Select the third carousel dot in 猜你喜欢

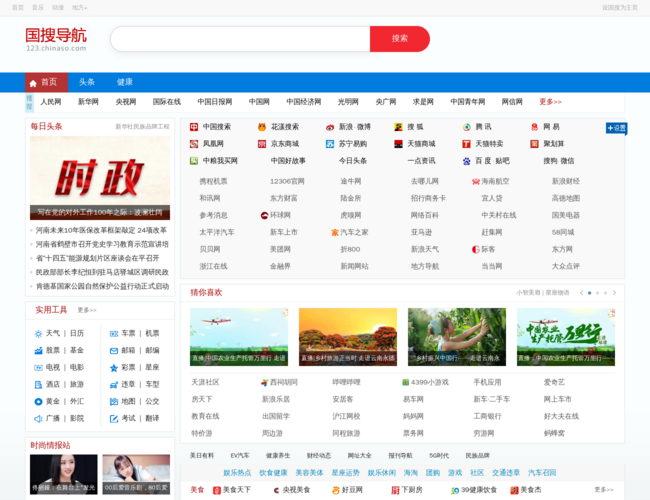coord(605,293)
